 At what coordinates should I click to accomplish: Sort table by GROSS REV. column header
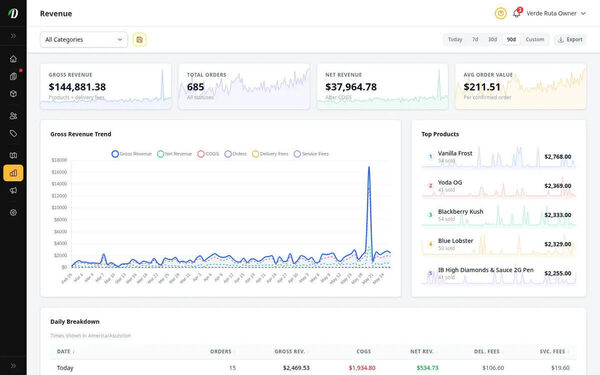291,351
